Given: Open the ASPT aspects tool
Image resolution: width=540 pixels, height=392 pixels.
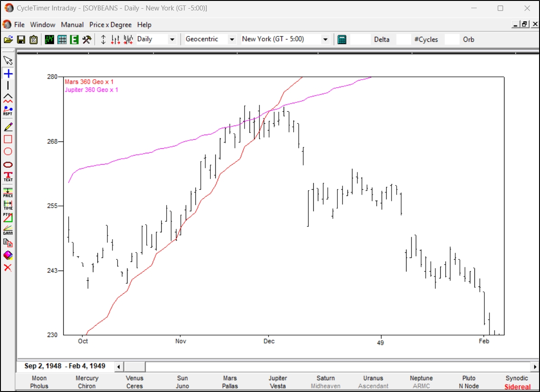Looking at the screenshot, I should coord(7,110).
